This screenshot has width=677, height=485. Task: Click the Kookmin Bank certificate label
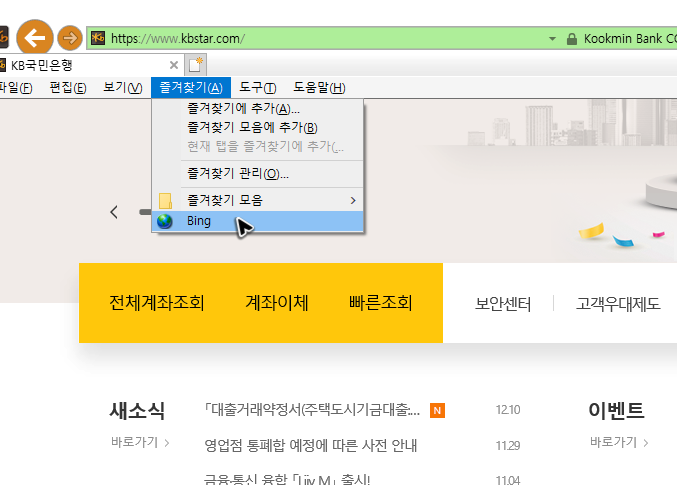[630, 39]
